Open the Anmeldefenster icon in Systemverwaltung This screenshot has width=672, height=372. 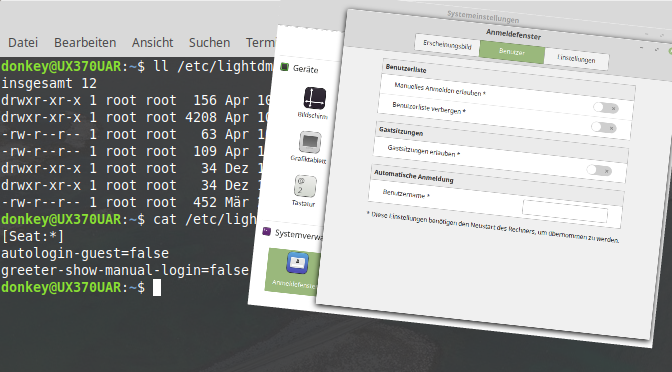pyautogui.click(x=298, y=262)
